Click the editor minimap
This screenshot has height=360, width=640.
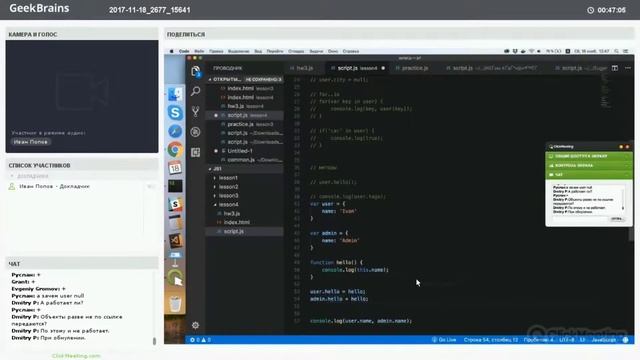[x=606, y=92]
